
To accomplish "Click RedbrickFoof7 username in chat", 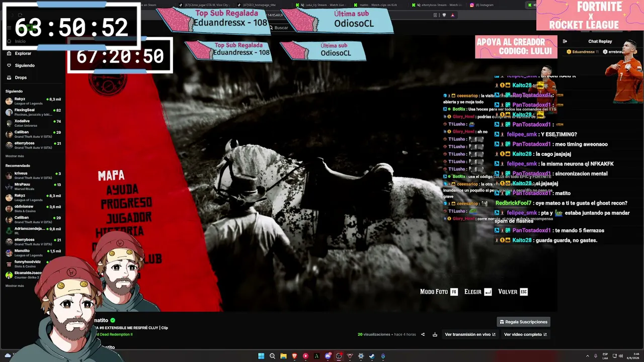I will pyautogui.click(x=513, y=203).
